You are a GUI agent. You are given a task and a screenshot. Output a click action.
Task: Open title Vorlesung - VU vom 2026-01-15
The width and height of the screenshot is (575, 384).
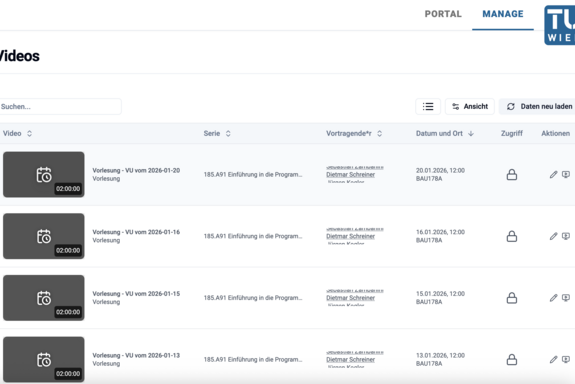click(136, 294)
